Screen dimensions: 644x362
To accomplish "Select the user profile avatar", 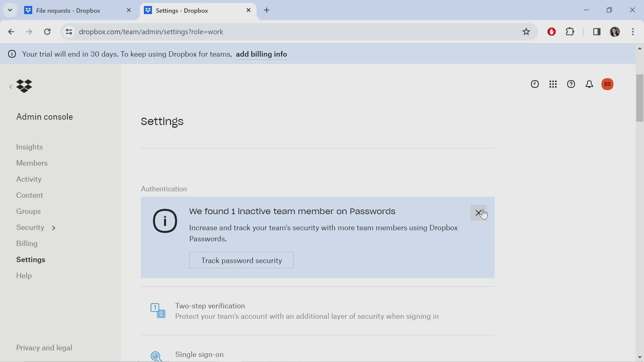I will [608, 84].
